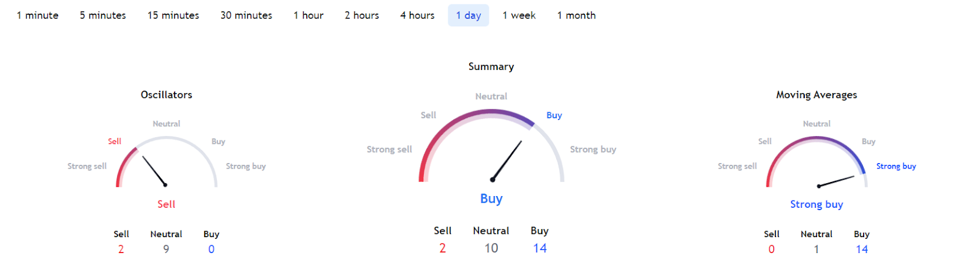Click the Moving Averages gauge needle

[x=836, y=181]
